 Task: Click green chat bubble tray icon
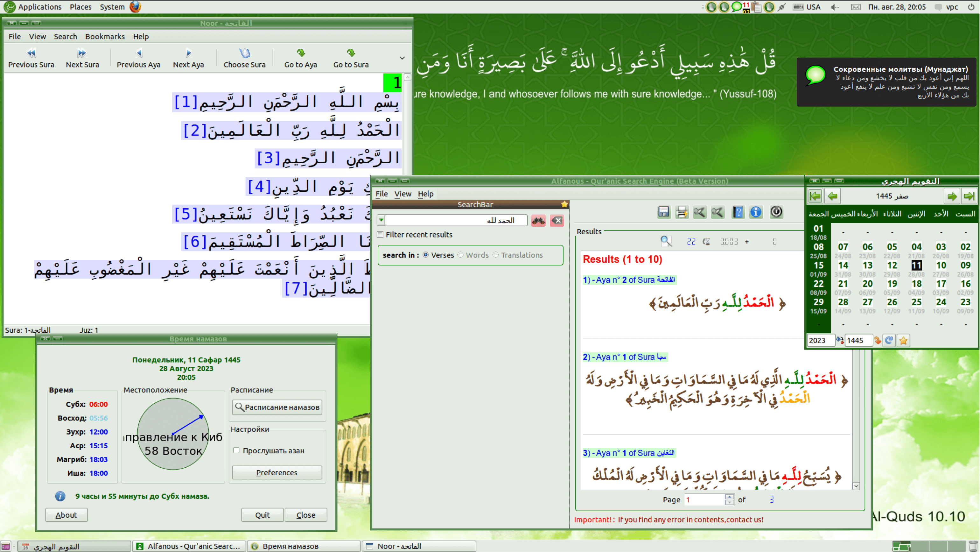coord(737,6)
